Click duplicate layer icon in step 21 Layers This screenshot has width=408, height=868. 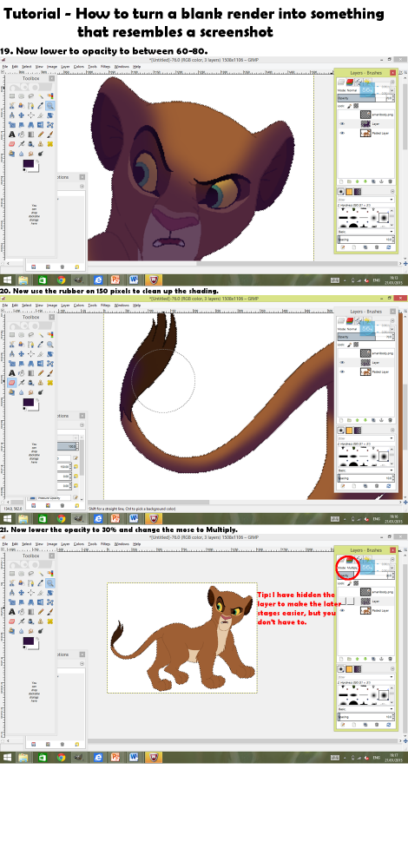pos(373,658)
